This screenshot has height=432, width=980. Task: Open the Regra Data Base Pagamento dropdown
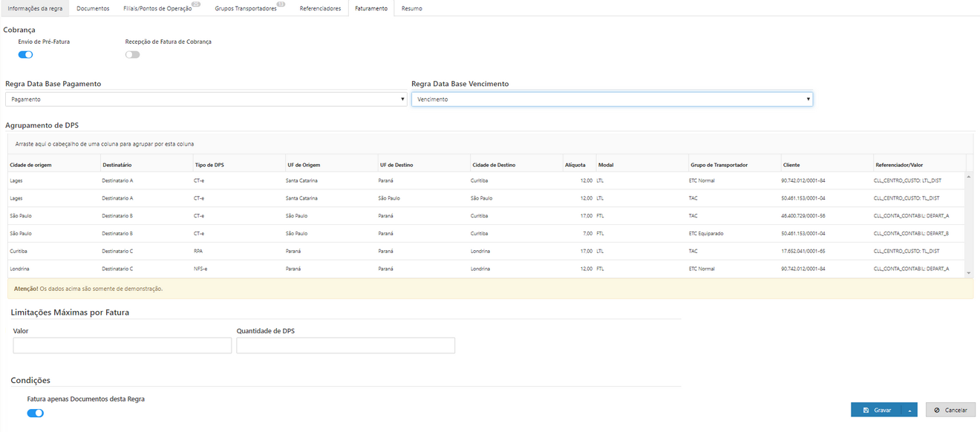206,99
